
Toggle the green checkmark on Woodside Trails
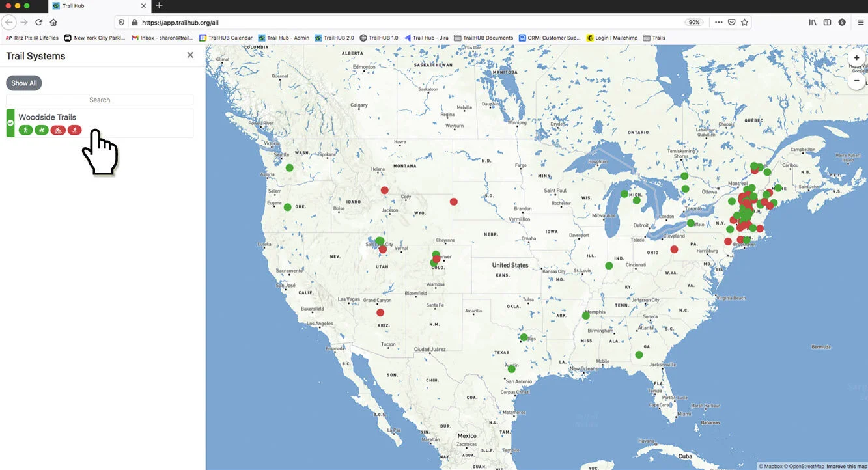tap(10, 123)
